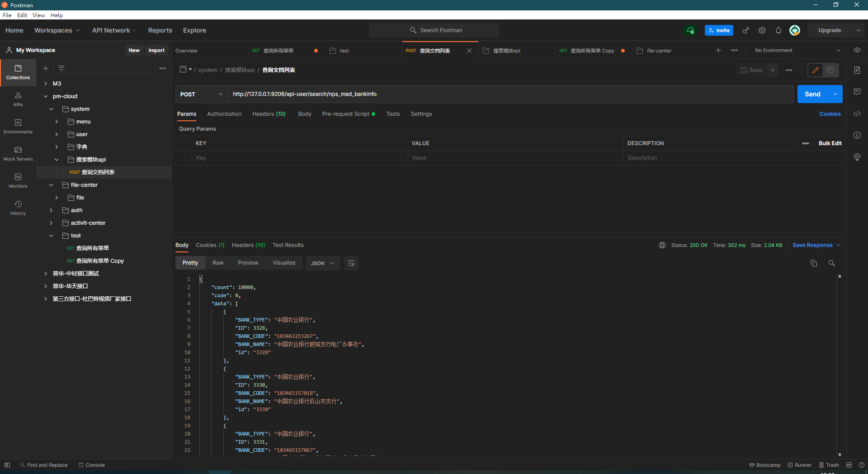Switch to the pencil build mode icon
Screen dimensions: 868x474
point(816,70)
